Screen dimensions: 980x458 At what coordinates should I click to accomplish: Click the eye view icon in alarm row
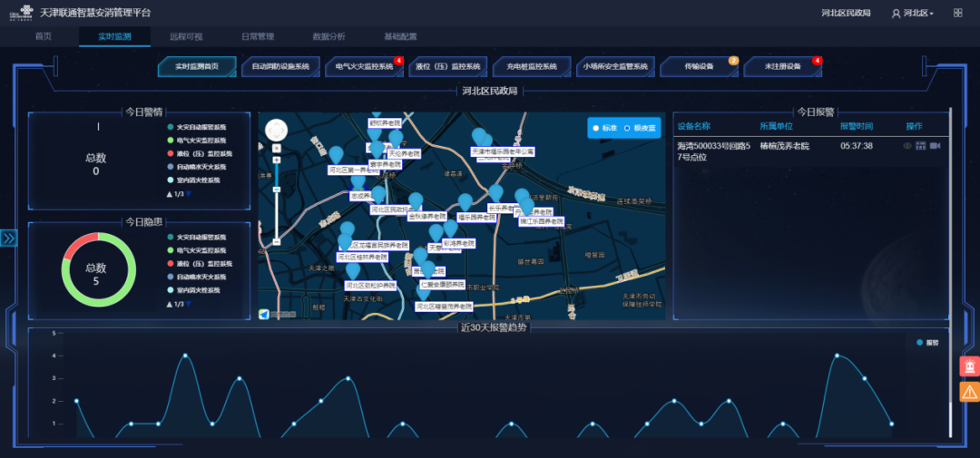907,145
